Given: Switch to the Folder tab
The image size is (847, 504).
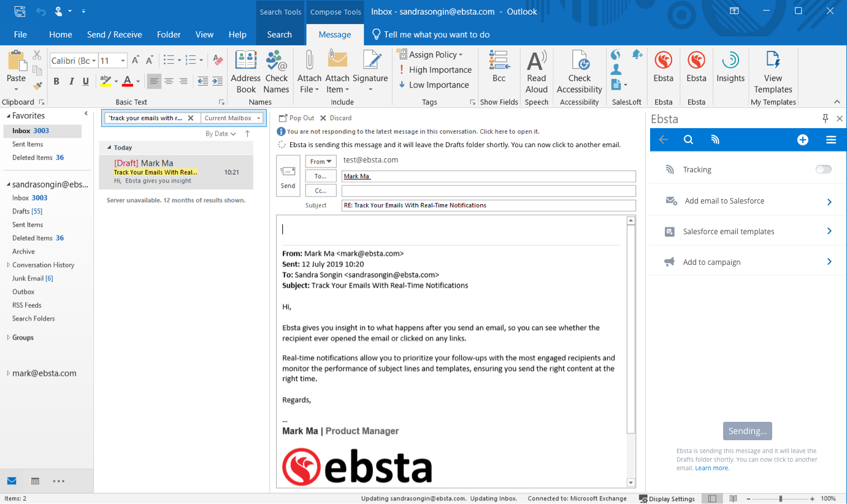Looking at the screenshot, I should point(169,35).
